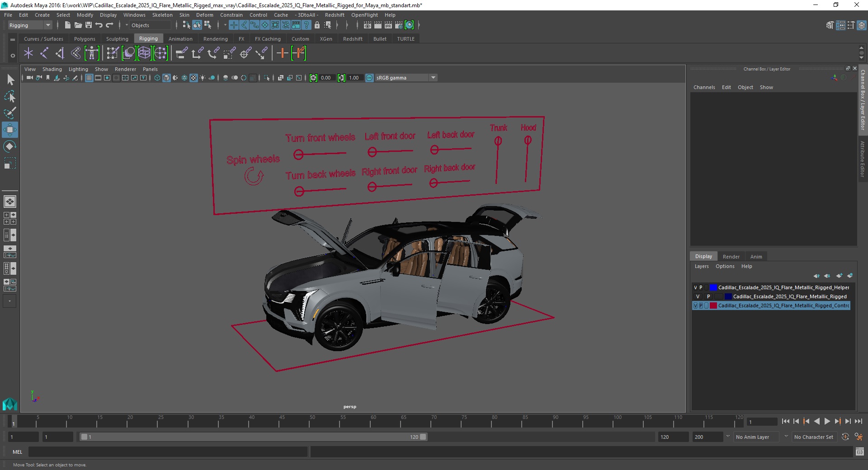868x470 pixels.
Task: Expand the selection mask Objects dropdown arrow
Action: point(127,25)
